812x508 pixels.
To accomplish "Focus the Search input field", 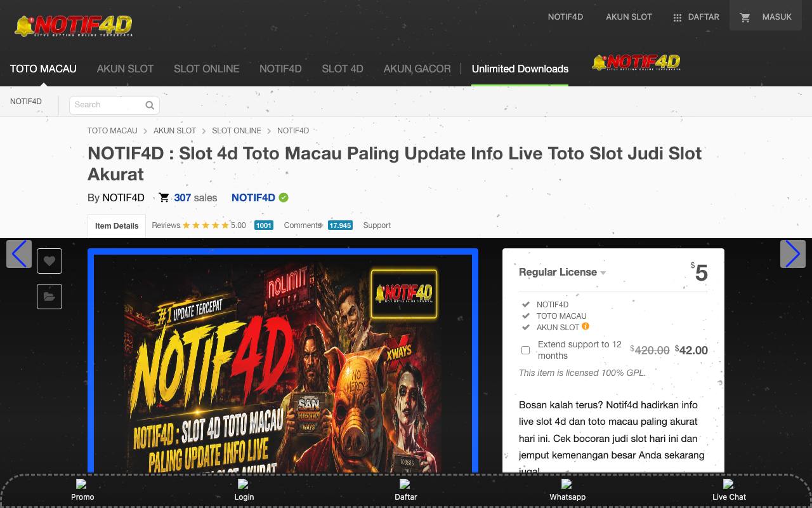I will tap(114, 105).
